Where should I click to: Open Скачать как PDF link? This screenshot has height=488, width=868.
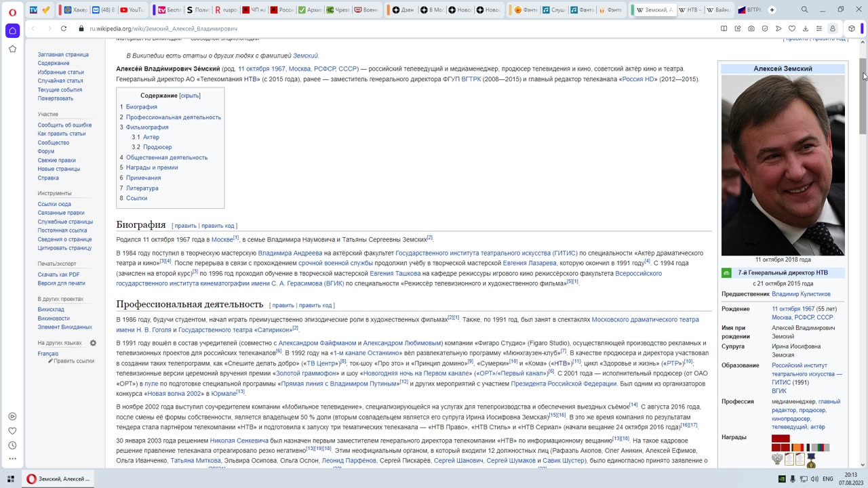(58, 274)
